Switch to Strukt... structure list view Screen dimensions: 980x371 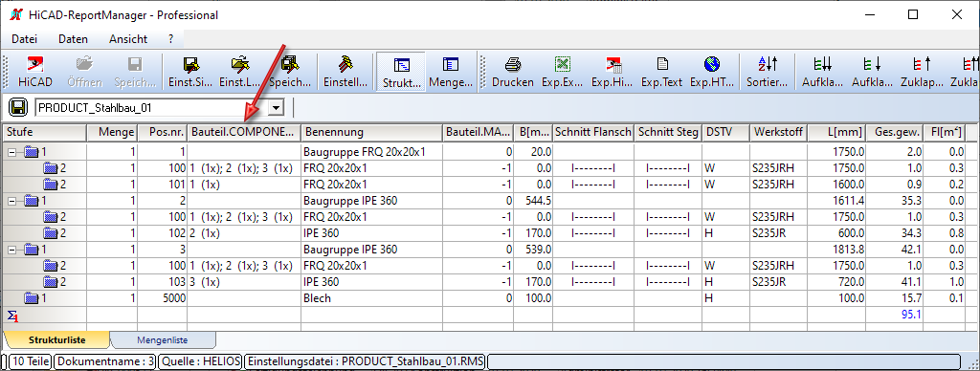401,72
